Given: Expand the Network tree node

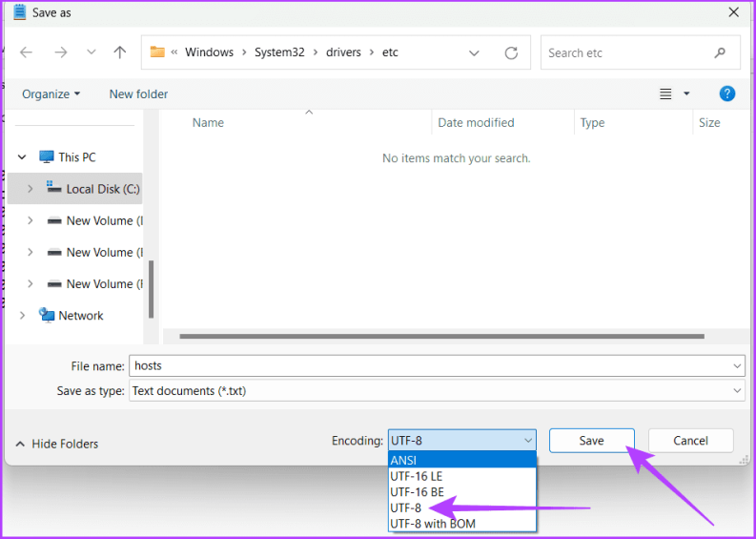Looking at the screenshot, I should [x=23, y=316].
